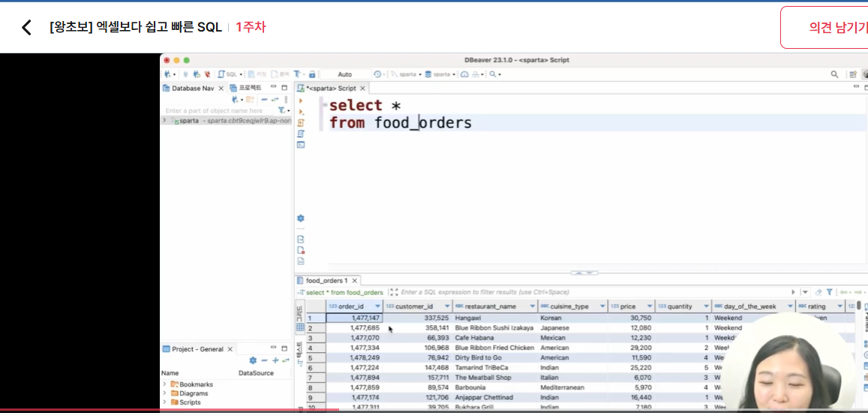Close the food_orders 1 result tab

[355, 281]
